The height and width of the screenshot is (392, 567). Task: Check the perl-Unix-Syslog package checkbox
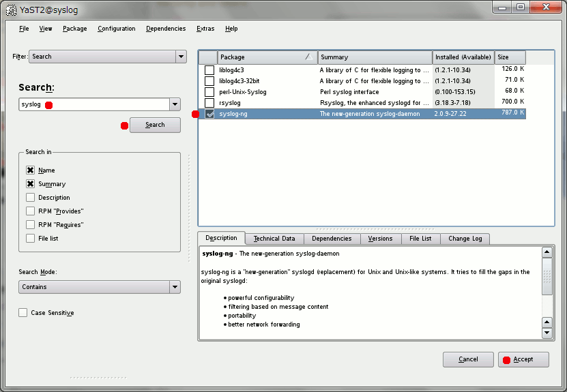209,92
